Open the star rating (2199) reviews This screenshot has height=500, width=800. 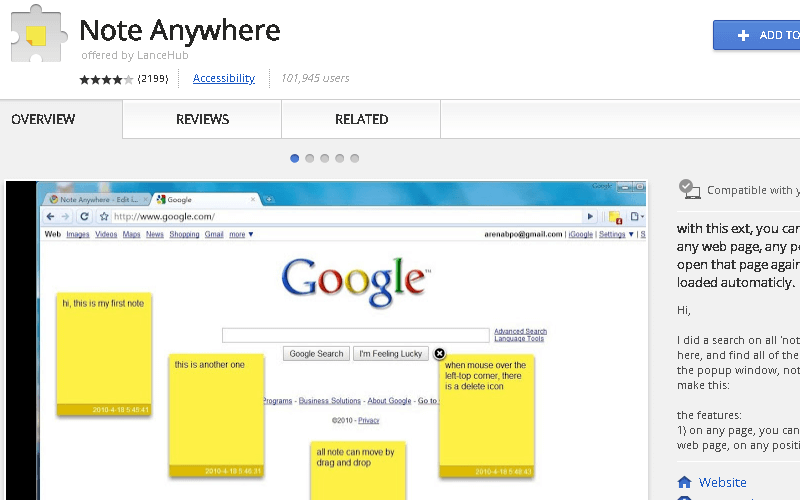[123, 79]
